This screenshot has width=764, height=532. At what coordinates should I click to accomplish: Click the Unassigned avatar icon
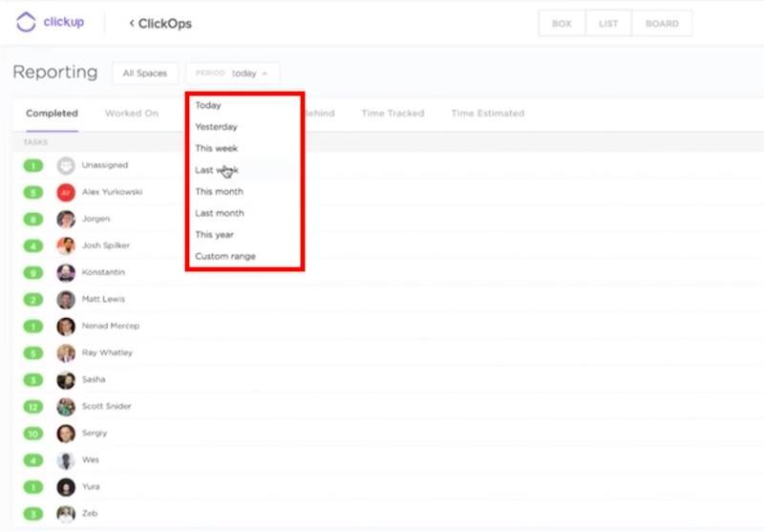click(66, 165)
